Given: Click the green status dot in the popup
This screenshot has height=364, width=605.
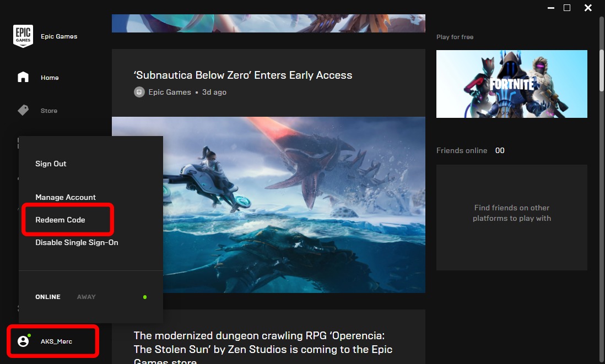Looking at the screenshot, I should click(145, 297).
